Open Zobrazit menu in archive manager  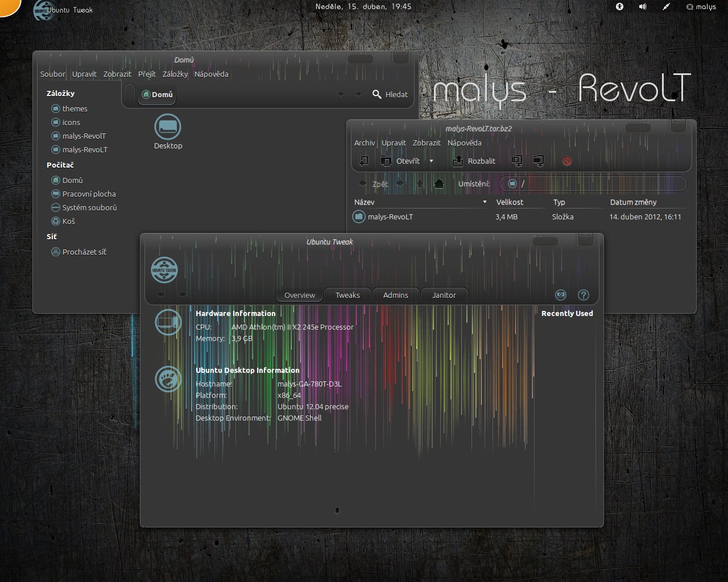(427, 143)
